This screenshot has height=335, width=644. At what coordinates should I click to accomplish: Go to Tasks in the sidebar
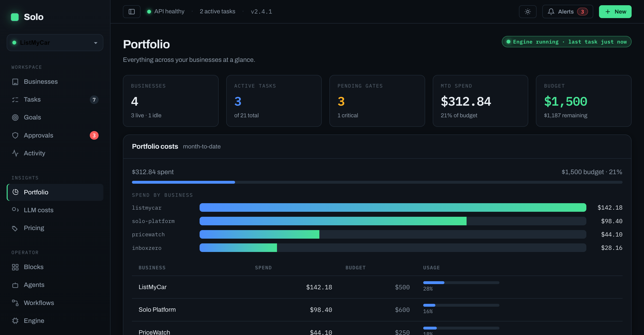click(55, 100)
